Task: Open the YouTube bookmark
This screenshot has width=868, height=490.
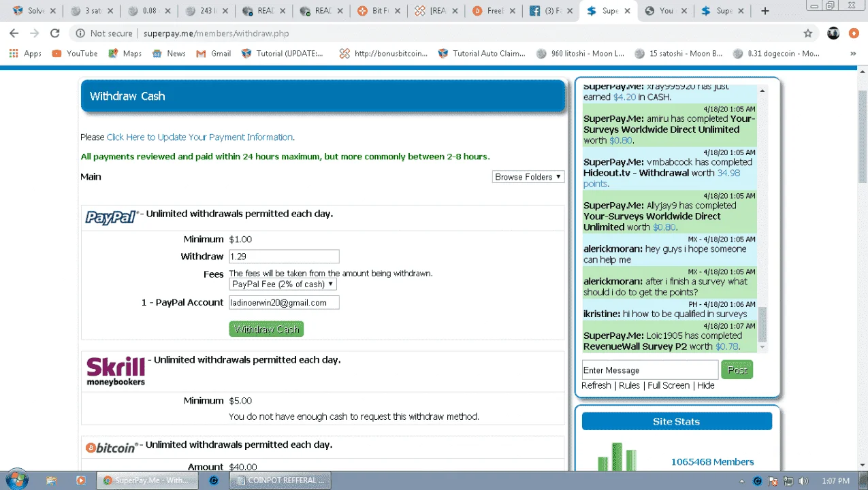Action: (75, 53)
